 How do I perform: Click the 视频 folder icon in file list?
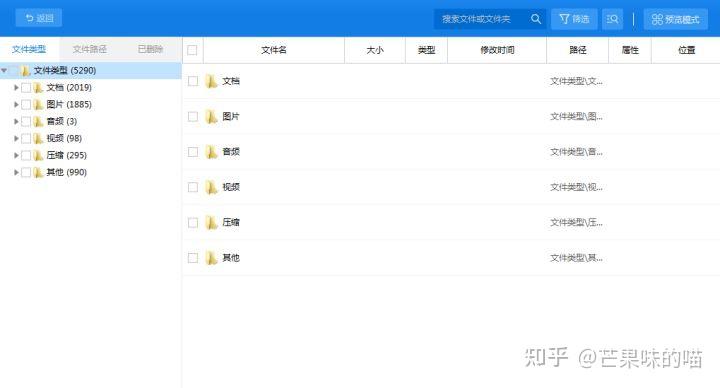pyautogui.click(x=211, y=187)
